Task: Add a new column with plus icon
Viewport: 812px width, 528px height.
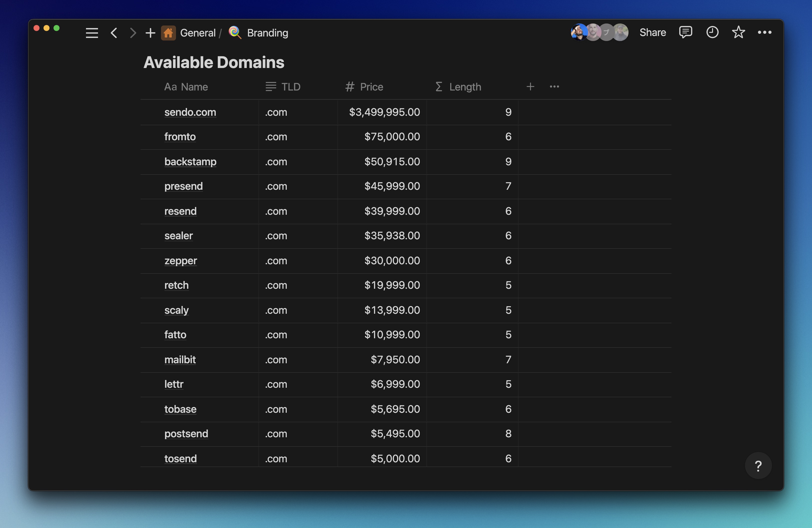Action: click(530, 87)
